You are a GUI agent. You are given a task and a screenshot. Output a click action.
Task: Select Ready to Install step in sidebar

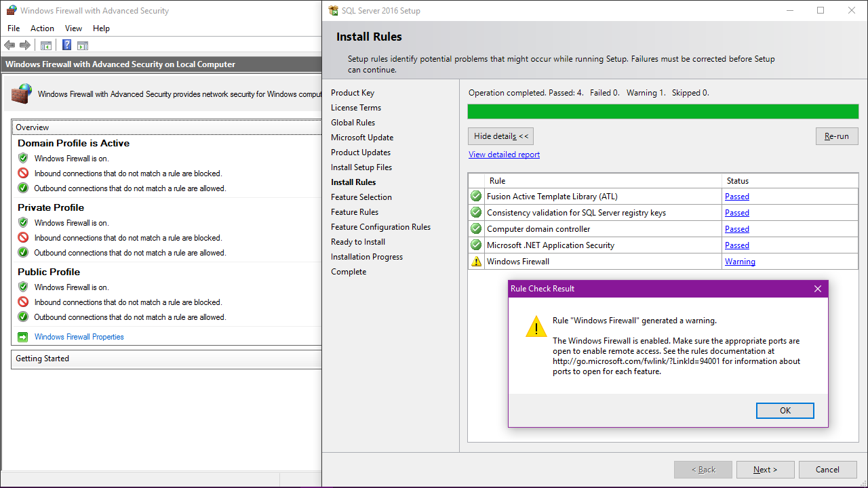click(358, 242)
